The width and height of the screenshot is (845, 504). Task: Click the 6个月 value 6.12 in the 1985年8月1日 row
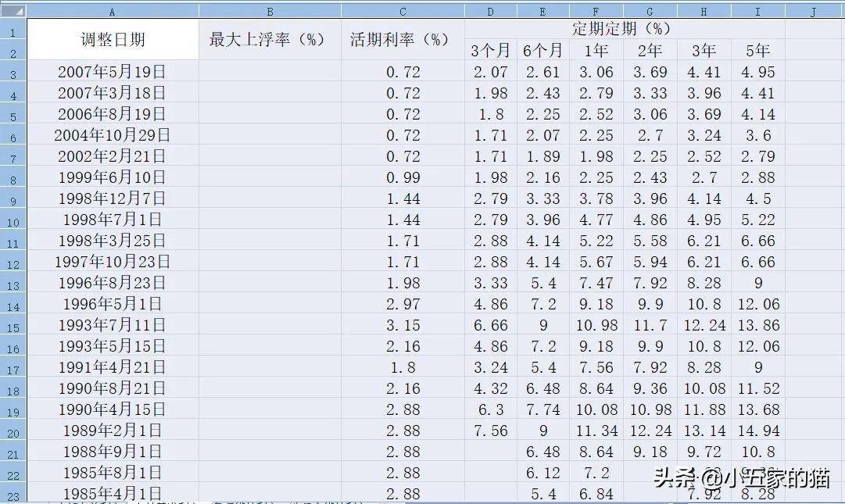click(x=542, y=472)
